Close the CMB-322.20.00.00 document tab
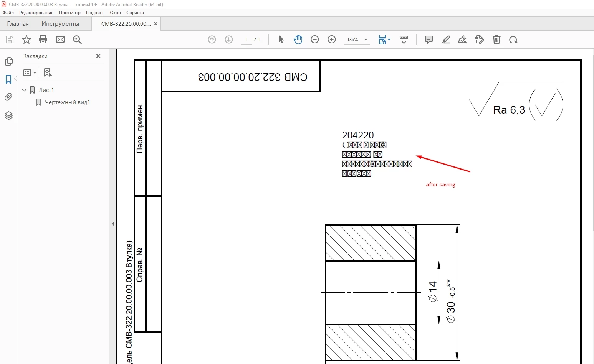The height and width of the screenshot is (364, 594). point(156,24)
